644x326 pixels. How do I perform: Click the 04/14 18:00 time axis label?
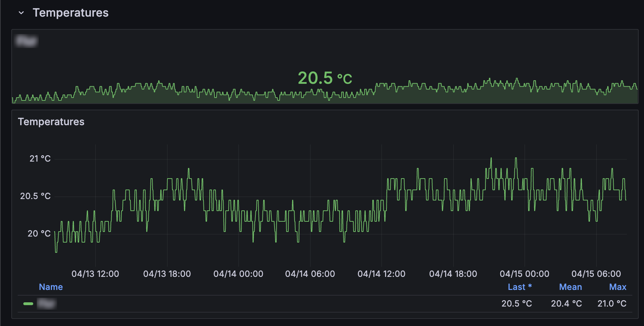point(453,274)
